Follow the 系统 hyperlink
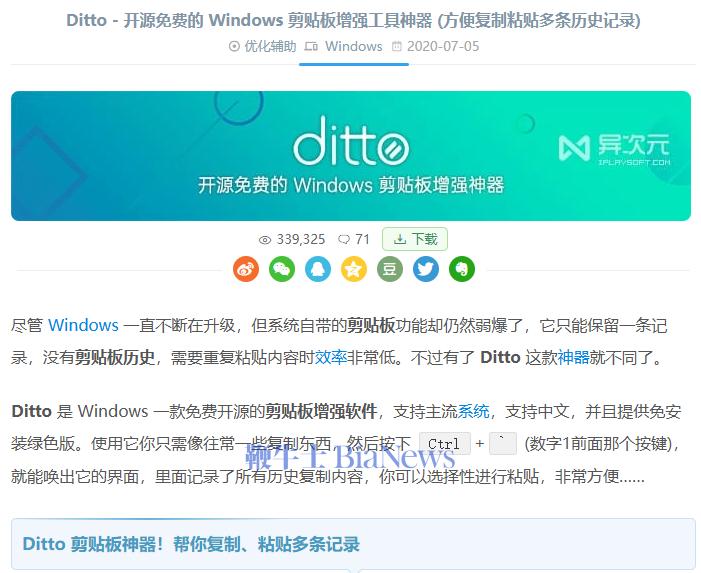 tap(473, 411)
